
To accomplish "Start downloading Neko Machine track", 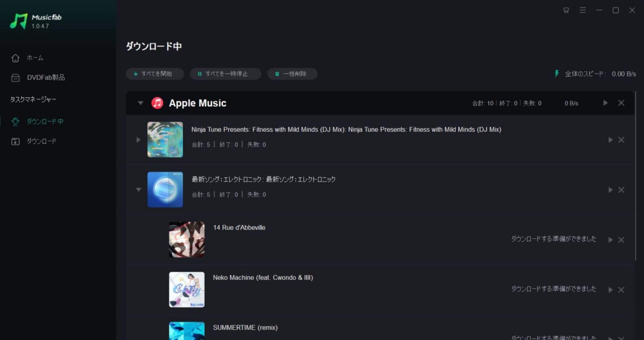I will [x=610, y=290].
